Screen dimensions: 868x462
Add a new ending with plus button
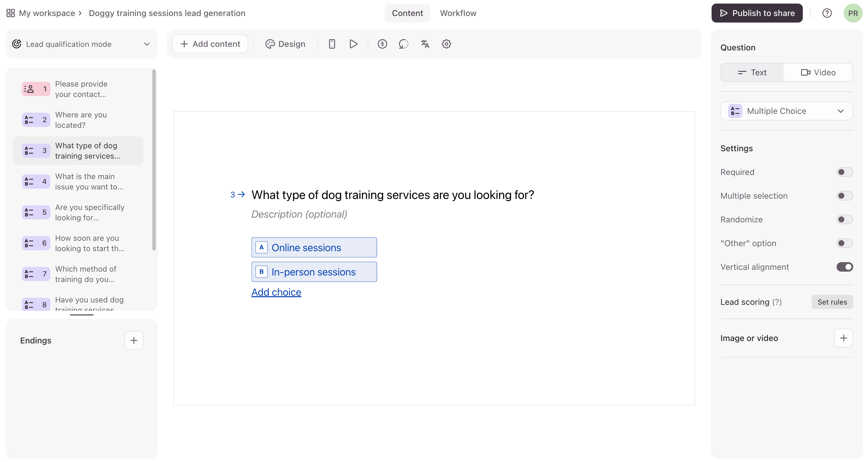134,340
